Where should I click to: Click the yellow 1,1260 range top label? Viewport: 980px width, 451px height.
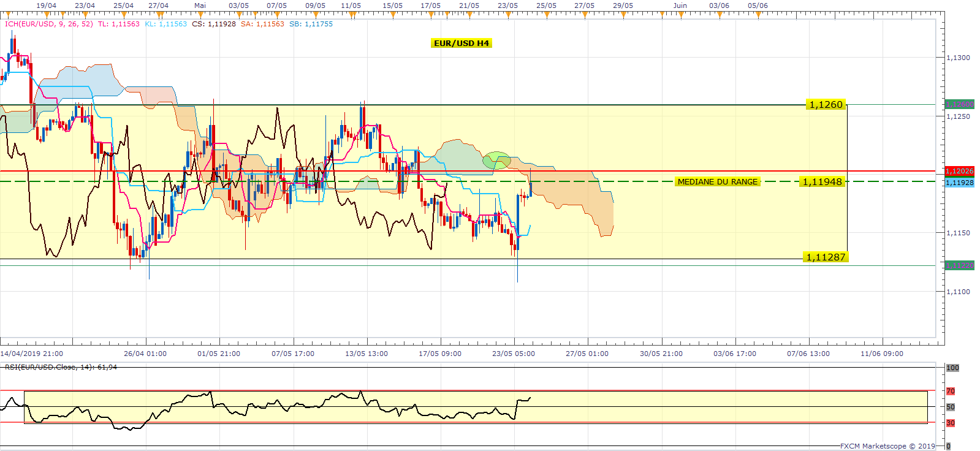pyautogui.click(x=826, y=105)
